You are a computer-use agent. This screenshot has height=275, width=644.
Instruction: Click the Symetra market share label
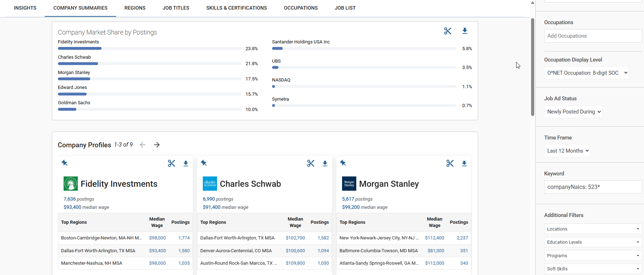[x=281, y=99]
